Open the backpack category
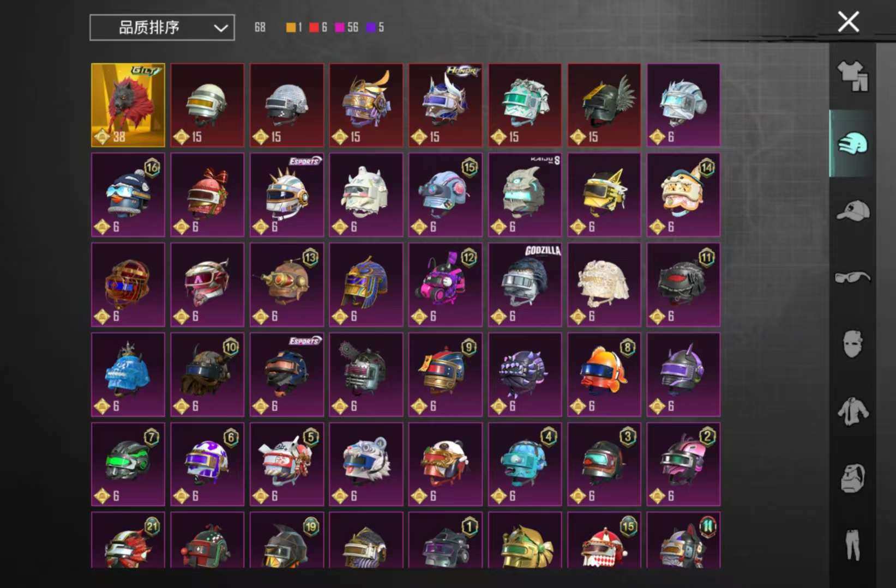The image size is (896, 588). [x=852, y=478]
